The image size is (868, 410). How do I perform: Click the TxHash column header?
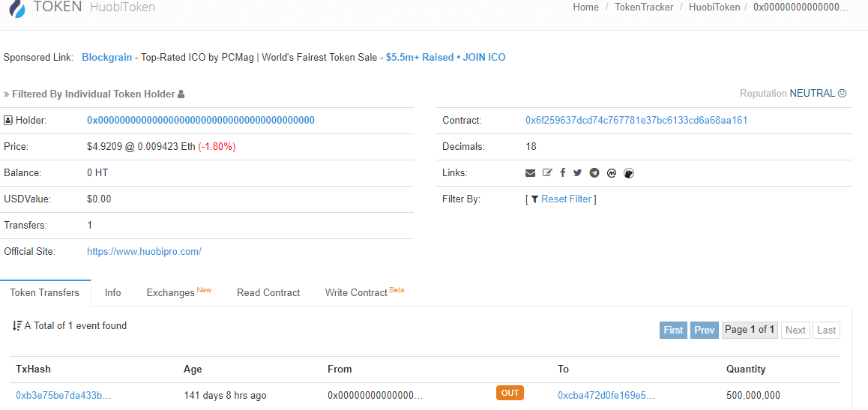[x=33, y=369]
